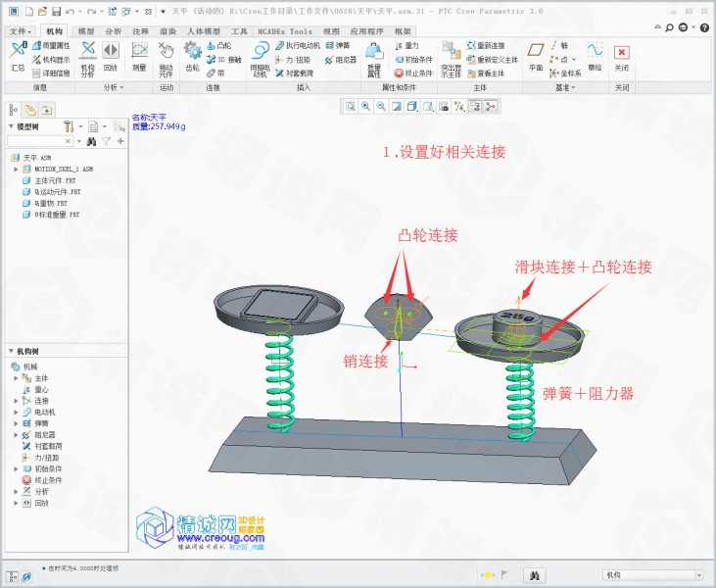Switch to the 分析 ribbon tab
This screenshot has height=588, width=716.
[x=114, y=31]
